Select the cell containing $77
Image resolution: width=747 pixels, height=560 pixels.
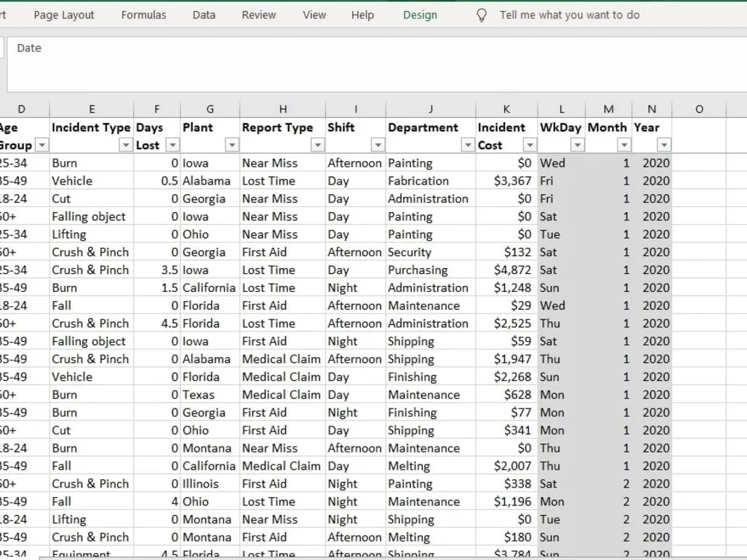pos(506,412)
